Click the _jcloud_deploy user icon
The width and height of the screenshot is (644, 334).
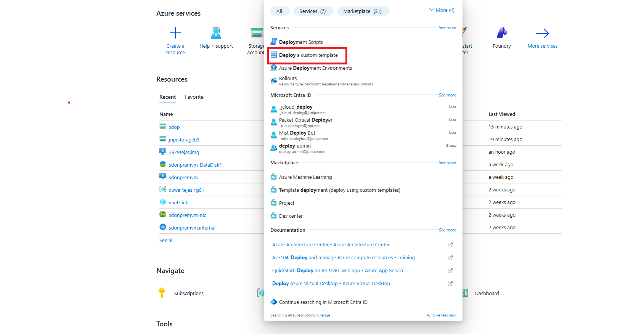(274, 109)
